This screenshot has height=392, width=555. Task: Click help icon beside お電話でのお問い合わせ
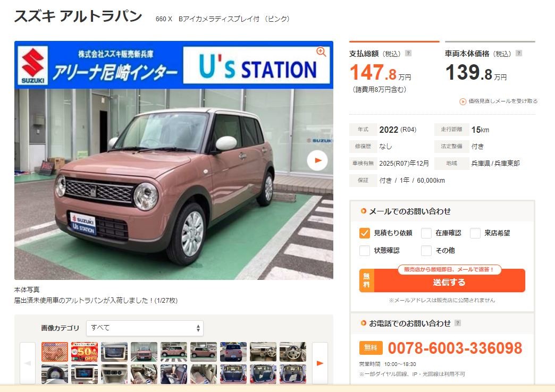click(458, 322)
